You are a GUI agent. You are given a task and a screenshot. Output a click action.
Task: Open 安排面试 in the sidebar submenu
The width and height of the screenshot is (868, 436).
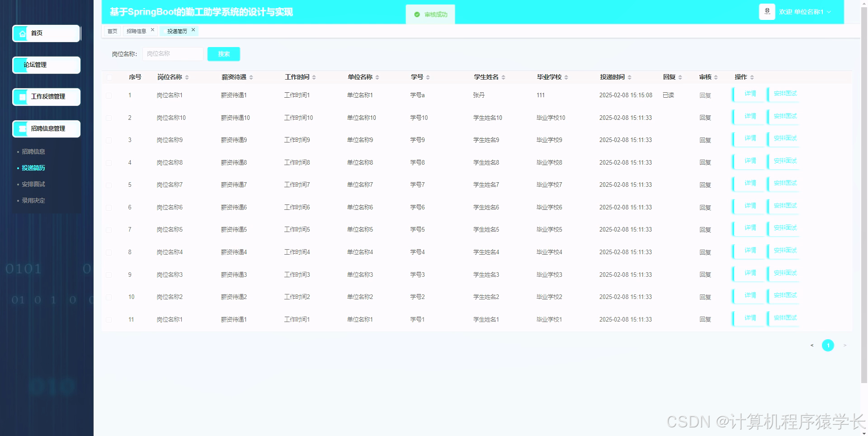tap(33, 184)
